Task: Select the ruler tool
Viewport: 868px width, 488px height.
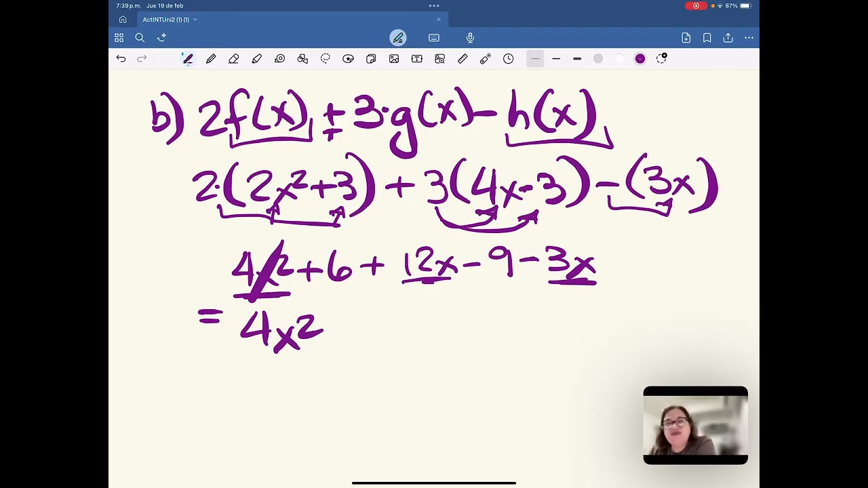Action: pyautogui.click(x=462, y=59)
